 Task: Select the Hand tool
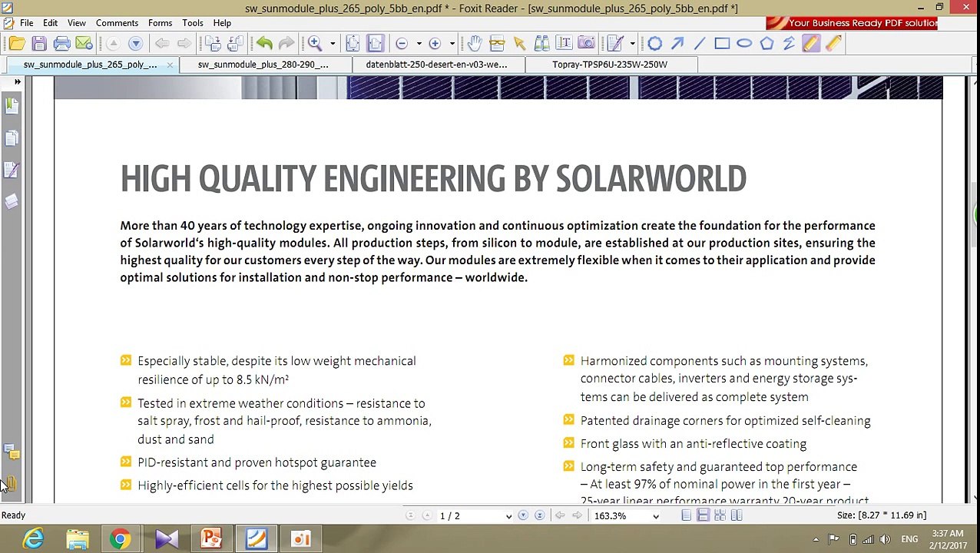coord(475,44)
